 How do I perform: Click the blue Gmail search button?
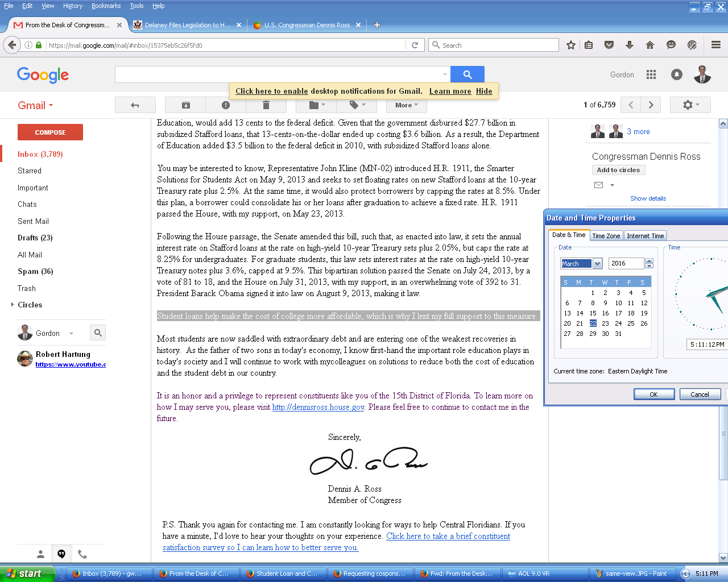pyautogui.click(x=468, y=74)
